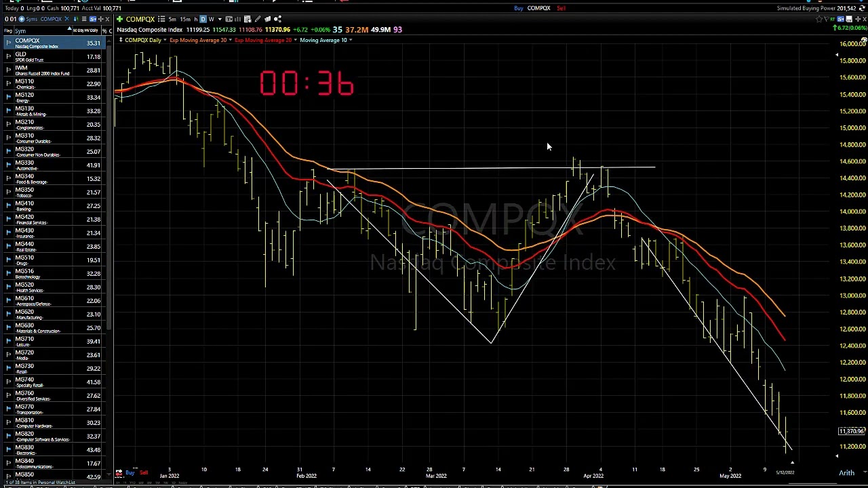This screenshot has width=868, height=488.
Task: Open the chart template grid icon
Action: (248, 19)
